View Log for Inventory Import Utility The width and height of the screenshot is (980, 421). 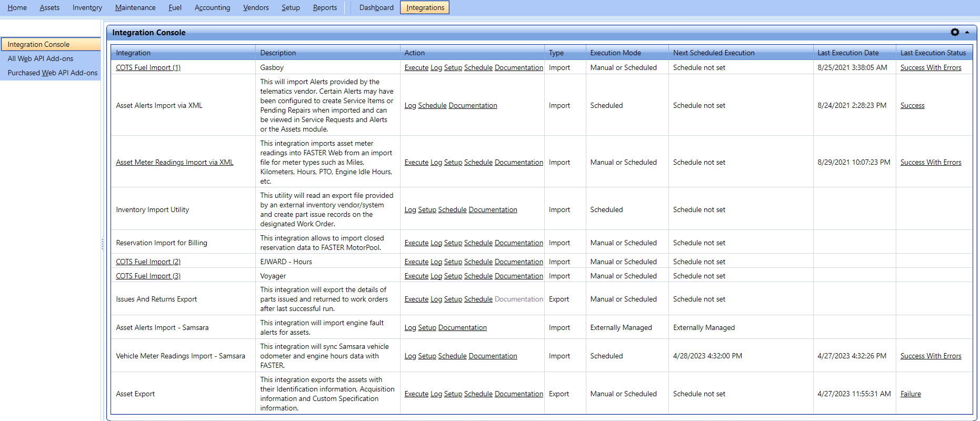click(410, 209)
